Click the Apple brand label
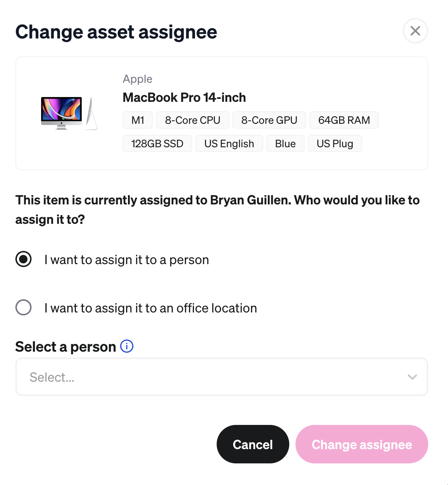The width and height of the screenshot is (448, 485). pyautogui.click(x=137, y=79)
